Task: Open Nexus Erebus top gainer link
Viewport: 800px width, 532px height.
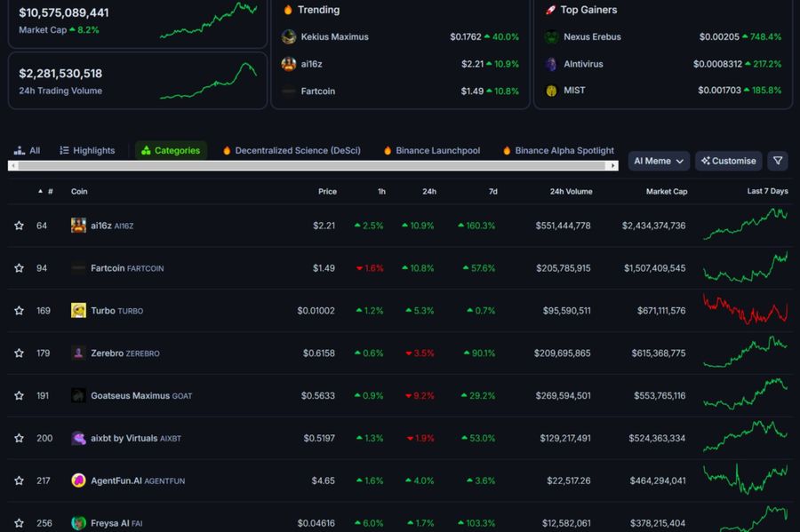Action: (x=592, y=36)
